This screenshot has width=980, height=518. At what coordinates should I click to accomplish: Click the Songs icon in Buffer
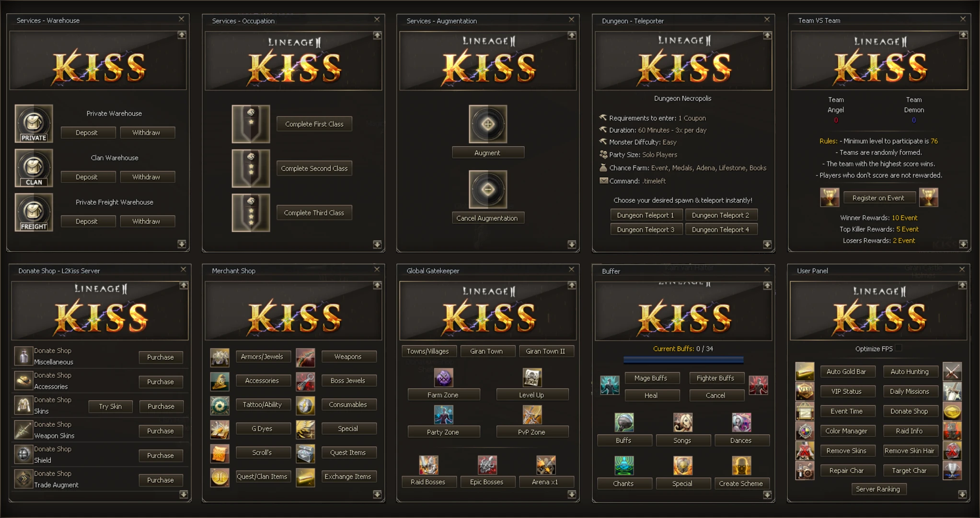coord(682,423)
